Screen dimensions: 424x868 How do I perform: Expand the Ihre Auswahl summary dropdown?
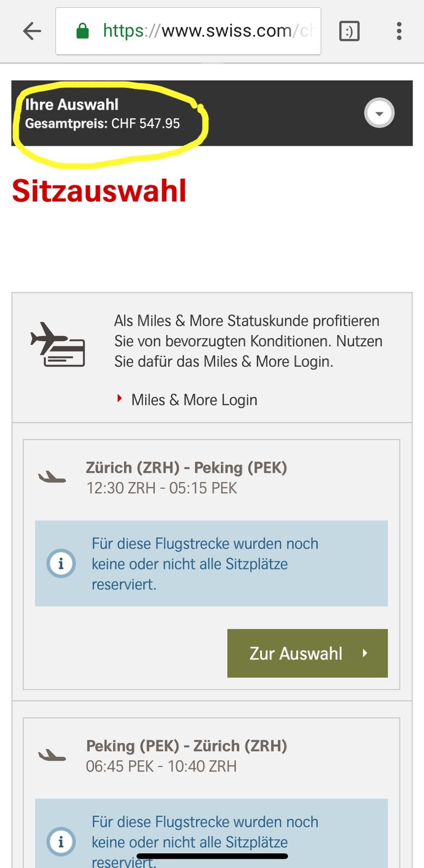click(379, 113)
